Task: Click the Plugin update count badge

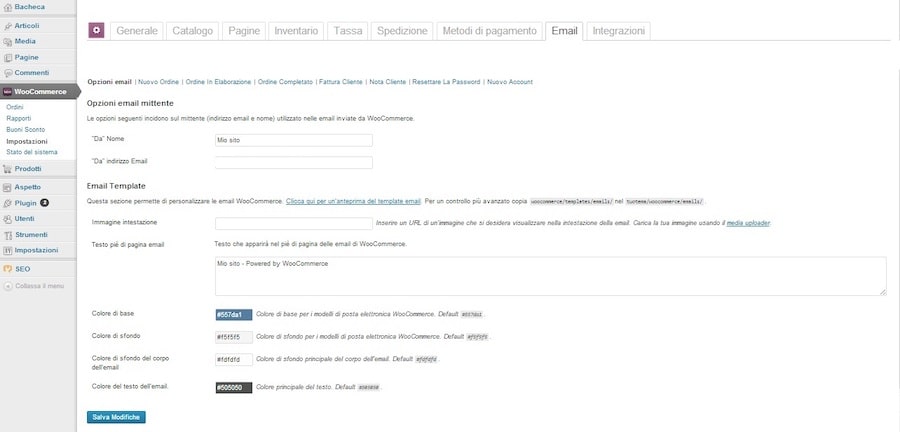Action: pos(45,203)
